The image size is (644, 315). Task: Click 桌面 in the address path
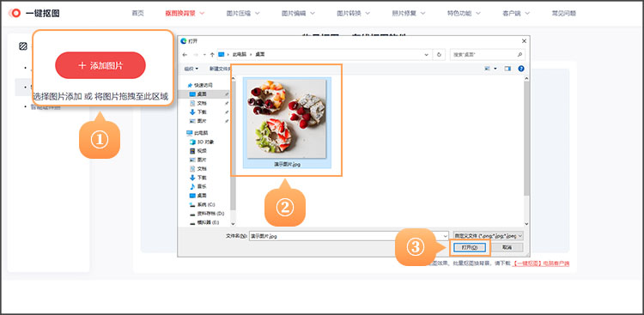(x=260, y=54)
